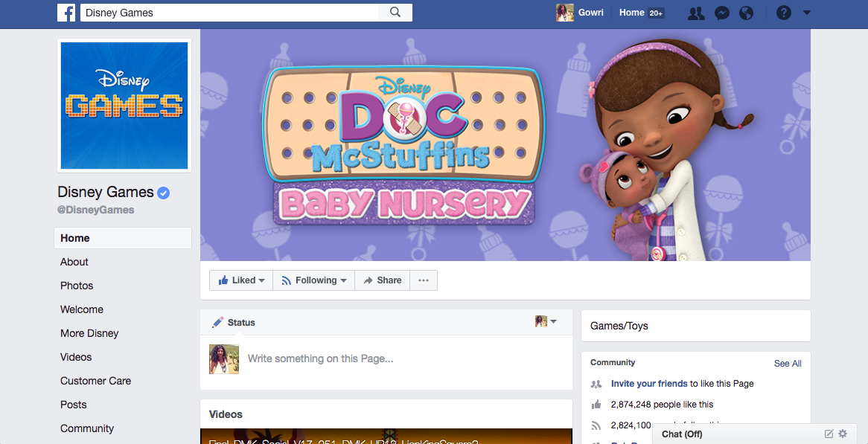This screenshot has width=868, height=444.
Task: Click the verified badge next to Disney Games
Action: (163, 193)
